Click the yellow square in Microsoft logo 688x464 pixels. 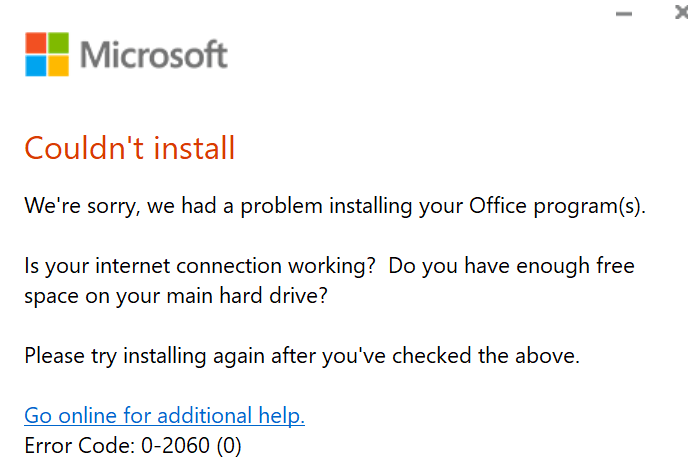pos(59,66)
